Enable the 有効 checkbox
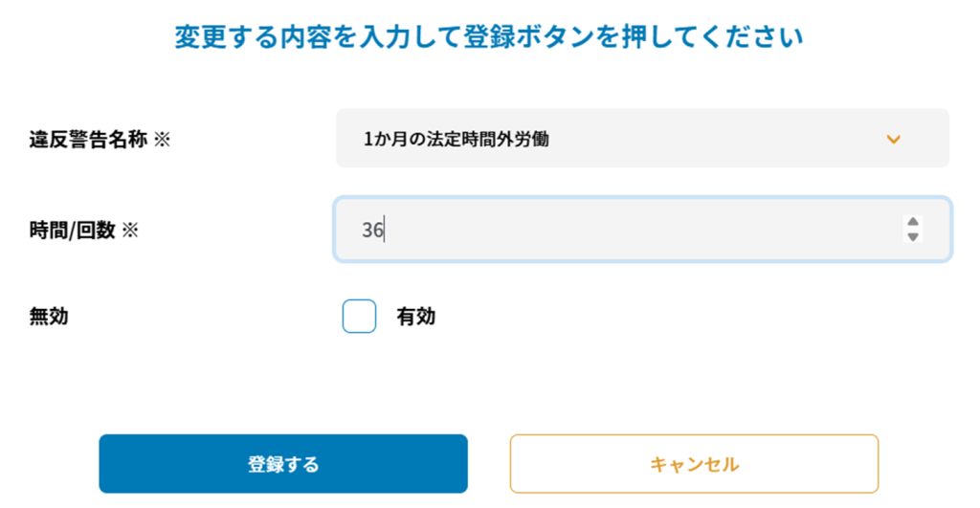The height and width of the screenshot is (508, 980). click(359, 317)
